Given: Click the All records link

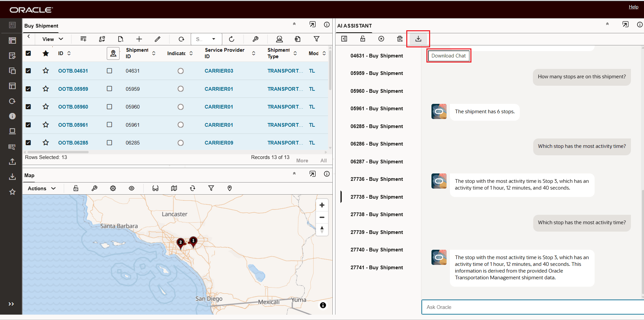Looking at the screenshot, I should [x=323, y=161].
